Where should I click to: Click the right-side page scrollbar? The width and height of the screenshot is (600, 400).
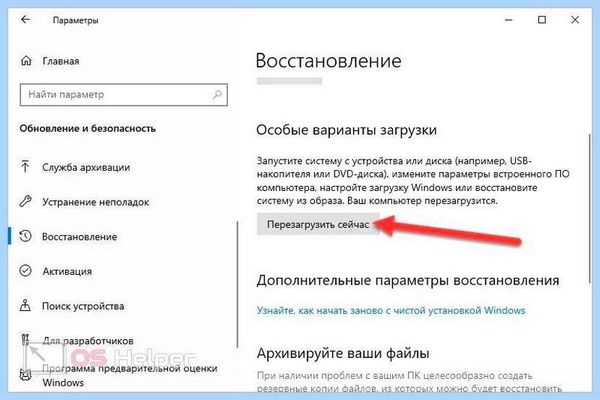coord(589,209)
